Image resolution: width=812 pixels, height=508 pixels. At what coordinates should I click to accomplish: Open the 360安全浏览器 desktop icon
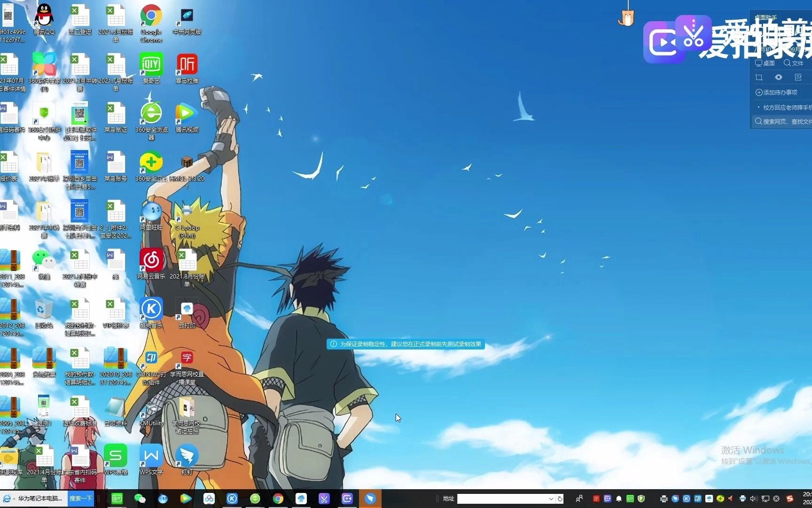coord(151,121)
